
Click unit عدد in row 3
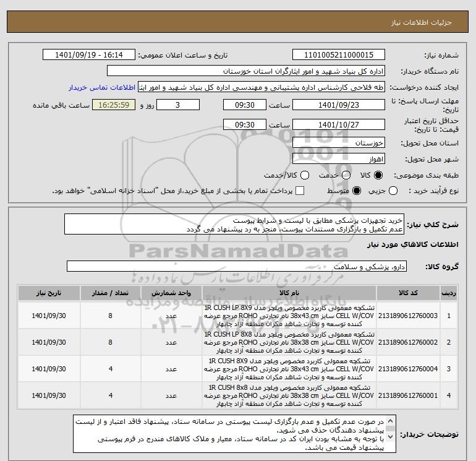click(171, 369)
